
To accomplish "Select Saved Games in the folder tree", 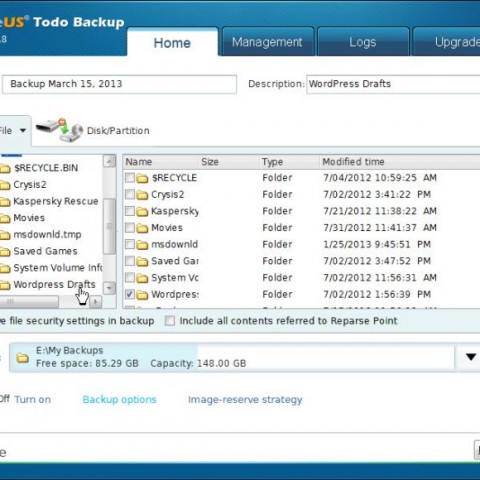I will 45,251.
